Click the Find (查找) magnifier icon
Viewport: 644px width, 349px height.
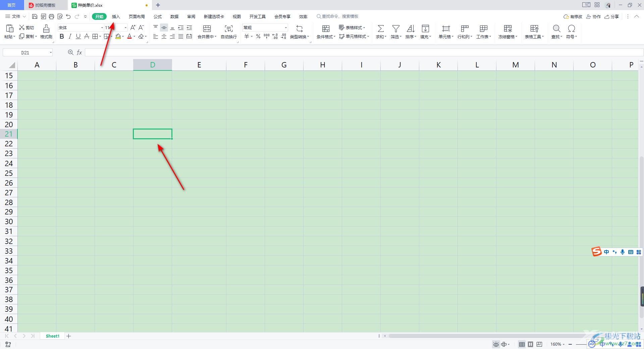(556, 29)
